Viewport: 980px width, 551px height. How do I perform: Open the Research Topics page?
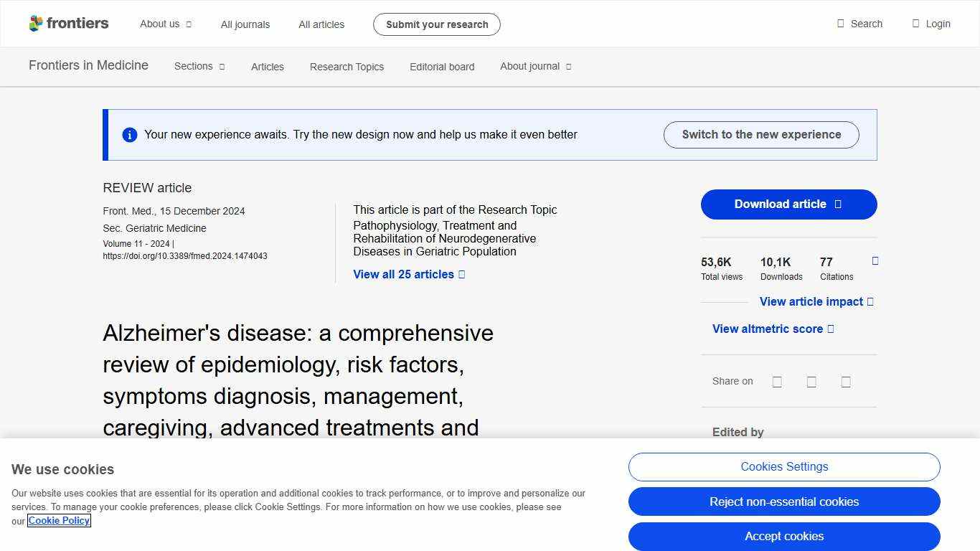pos(347,66)
